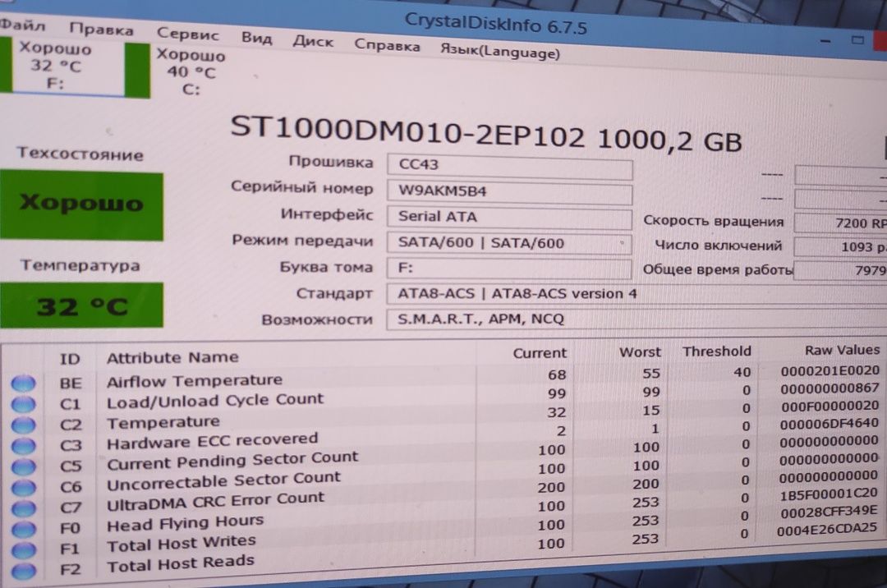The height and width of the screenshot is (588, 887).
Task: Select the Head Flying Hours attribute name
Action: coord(185,523)
